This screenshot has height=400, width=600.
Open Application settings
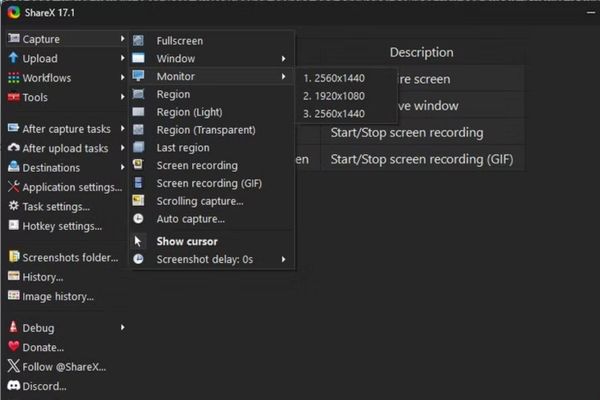[x=70, y=187]
